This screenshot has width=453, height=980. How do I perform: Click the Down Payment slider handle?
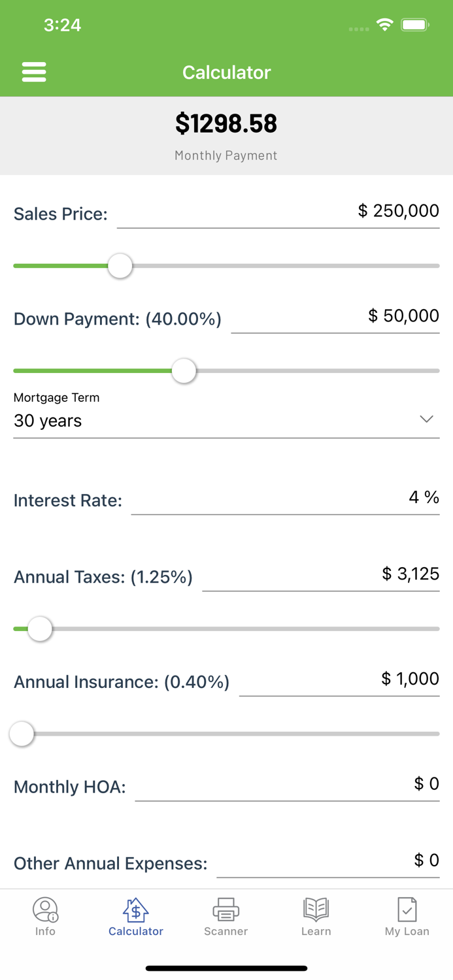pyautogui.click(x=184, y=370)
